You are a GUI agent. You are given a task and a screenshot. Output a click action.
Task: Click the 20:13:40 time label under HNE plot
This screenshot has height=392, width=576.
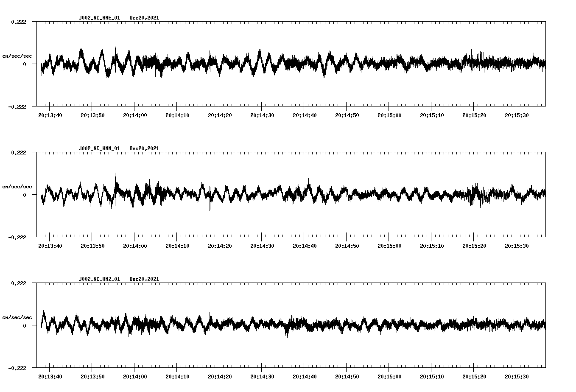(x=50, y=115)
